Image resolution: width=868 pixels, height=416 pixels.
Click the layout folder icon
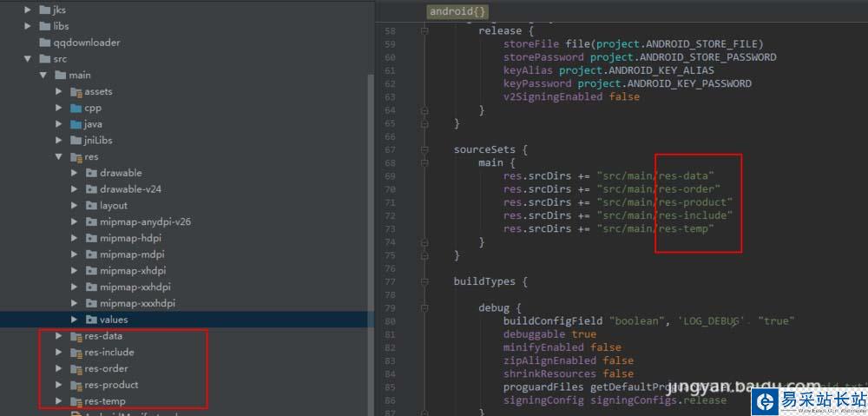coord(91,206)
